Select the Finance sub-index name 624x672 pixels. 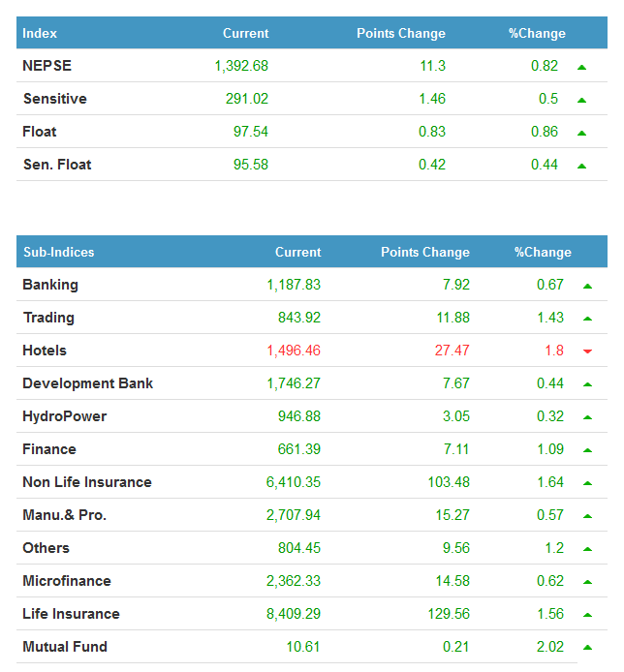pyautogui.click(x=48, y=449)
